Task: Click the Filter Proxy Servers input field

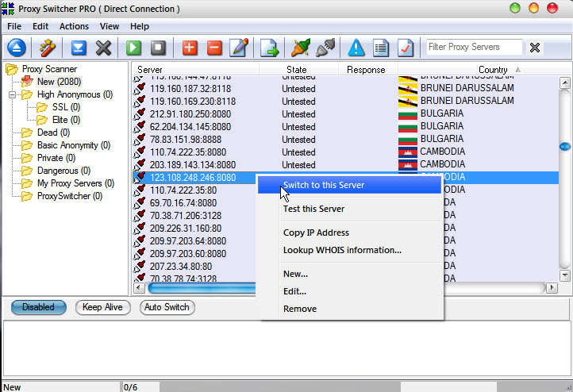Action: pos(474,47)
